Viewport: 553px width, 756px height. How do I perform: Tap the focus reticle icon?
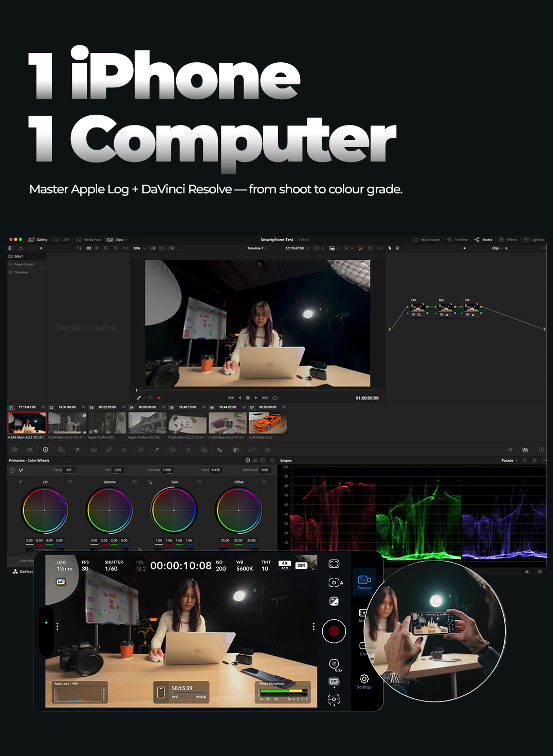334,699
